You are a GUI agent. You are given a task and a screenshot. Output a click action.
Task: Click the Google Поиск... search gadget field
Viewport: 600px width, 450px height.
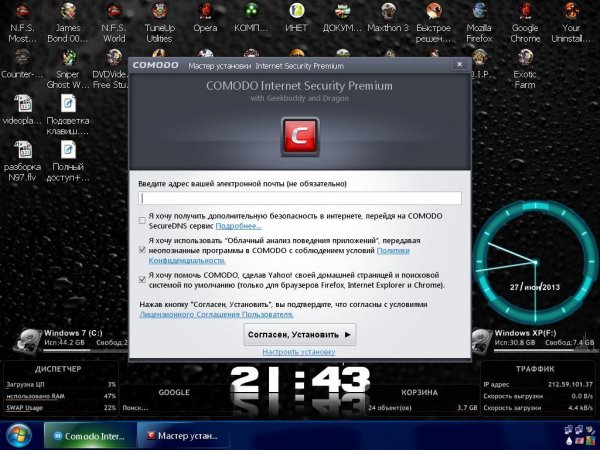(x=176, y=408)
